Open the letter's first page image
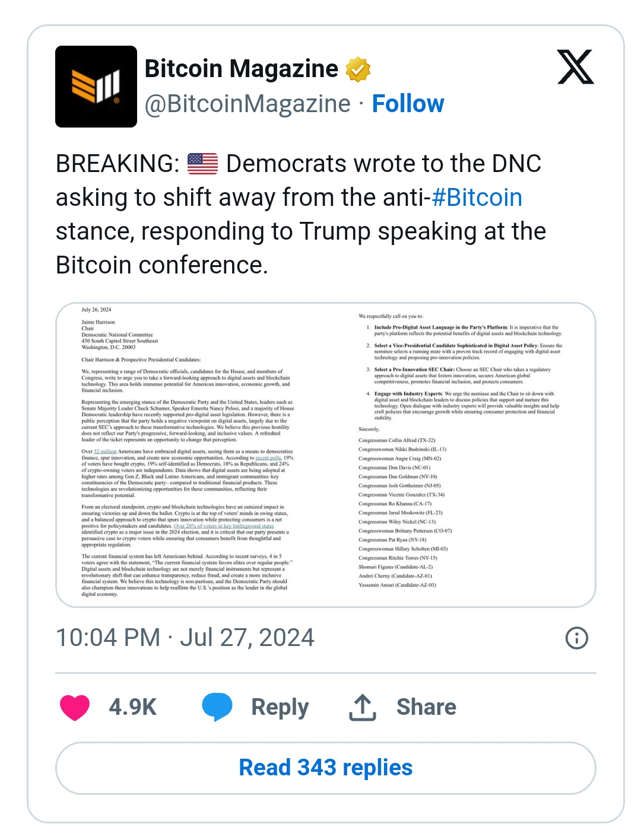 (x=190, y=455)
